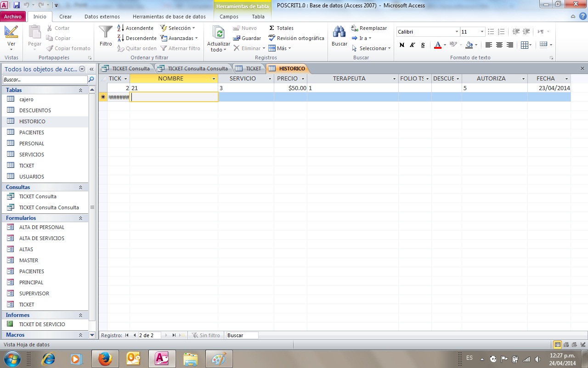Open SUPERVISOR form
This screenshot has width=588, height=368.
pyautogui.click(x=34, y=293)
